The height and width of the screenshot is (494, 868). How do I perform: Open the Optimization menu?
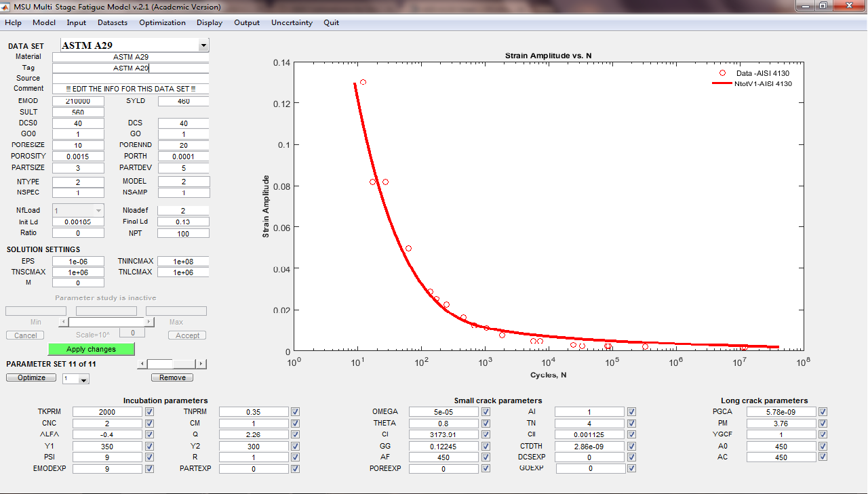(162, 22)
